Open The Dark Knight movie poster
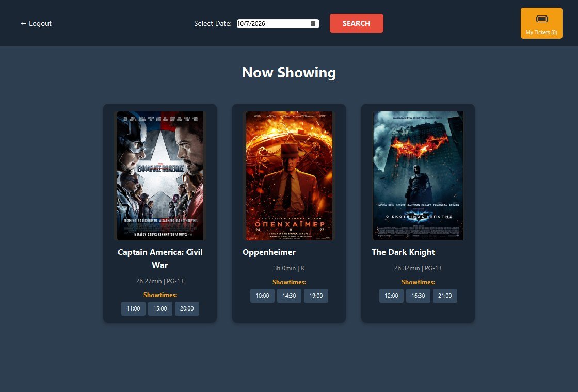Image resolution: width=578 pixels, height=392 pixels. pos(418,176)
